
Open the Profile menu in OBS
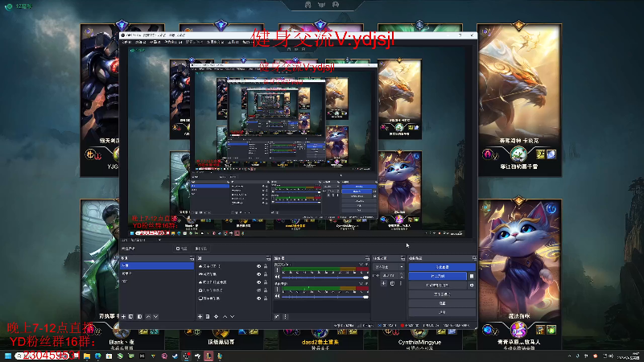point(194,42)
